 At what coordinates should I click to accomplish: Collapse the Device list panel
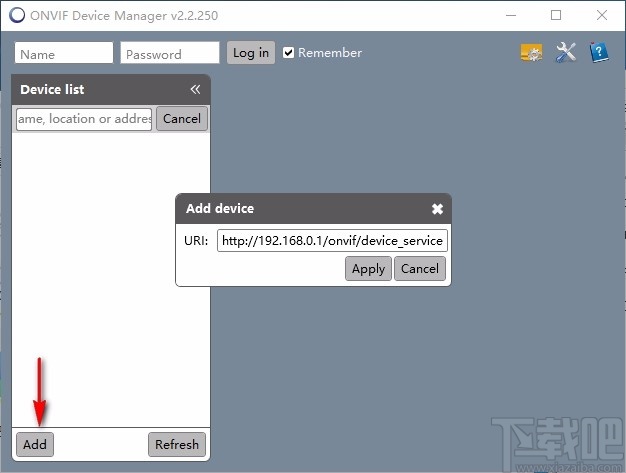195,89
